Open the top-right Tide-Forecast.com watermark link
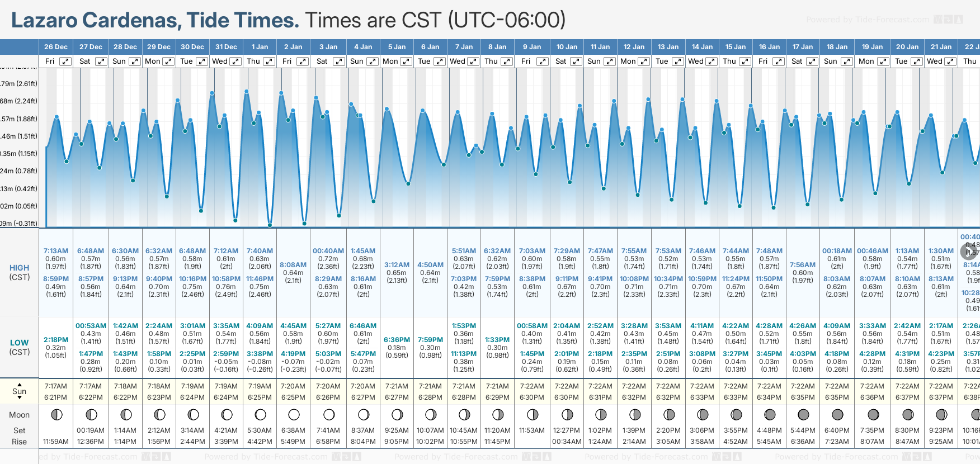The height and width of the screenshot is (464, 980). pos(867,20)
